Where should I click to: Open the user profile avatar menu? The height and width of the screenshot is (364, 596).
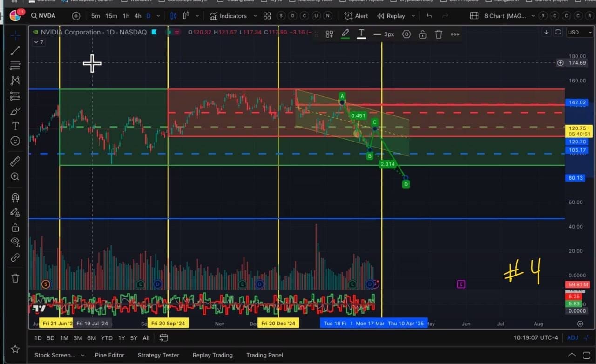15,16
